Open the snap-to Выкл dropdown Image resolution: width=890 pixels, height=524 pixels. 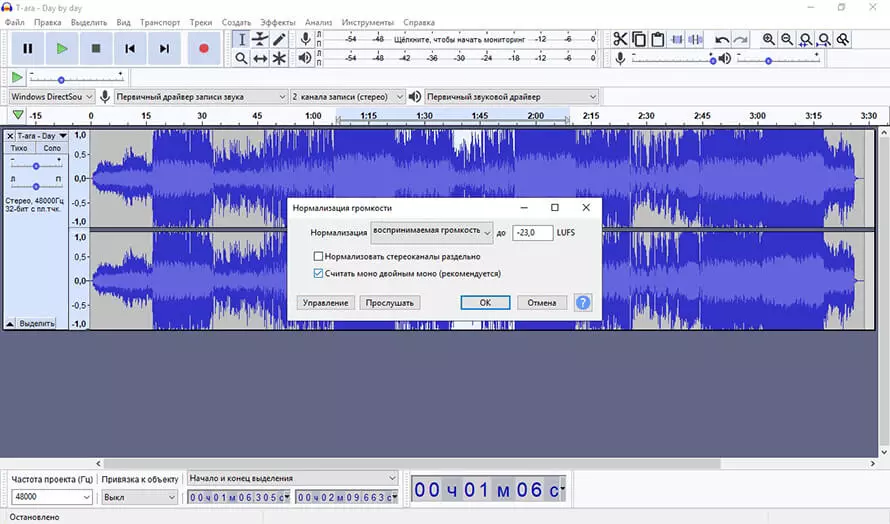[x=140, y=497]
